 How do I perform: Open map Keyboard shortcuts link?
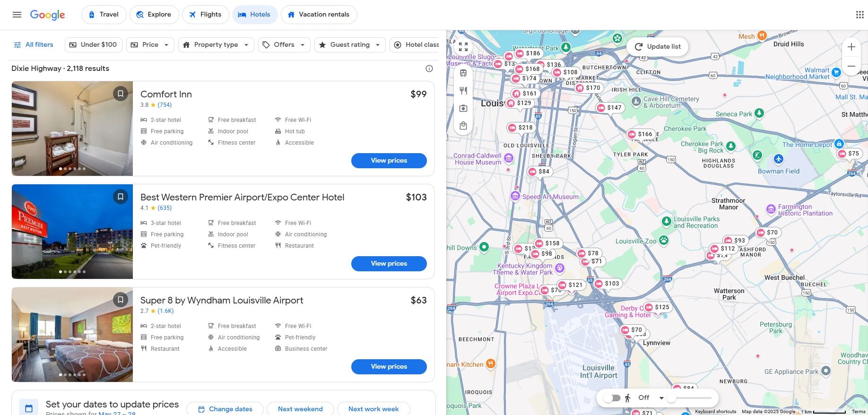[715, 412]
